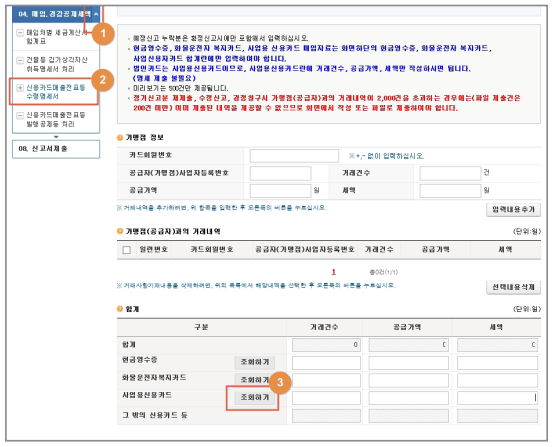
Task: Focus the 카드회원번호 input field
Action: coord(294,156)
